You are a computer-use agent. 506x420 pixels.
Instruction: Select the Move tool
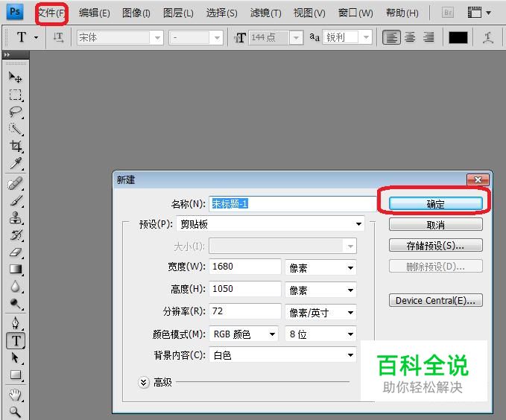(x=15, y=77)
